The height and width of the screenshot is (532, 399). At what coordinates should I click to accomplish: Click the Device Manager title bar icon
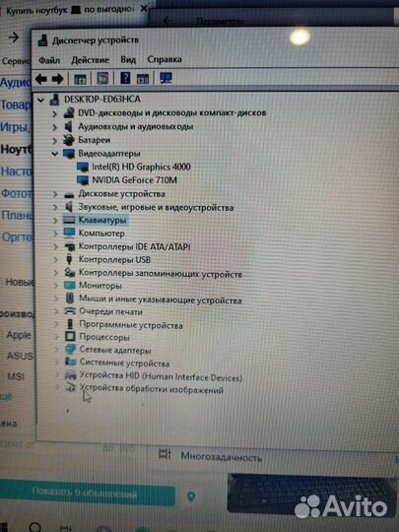[42, 40]
